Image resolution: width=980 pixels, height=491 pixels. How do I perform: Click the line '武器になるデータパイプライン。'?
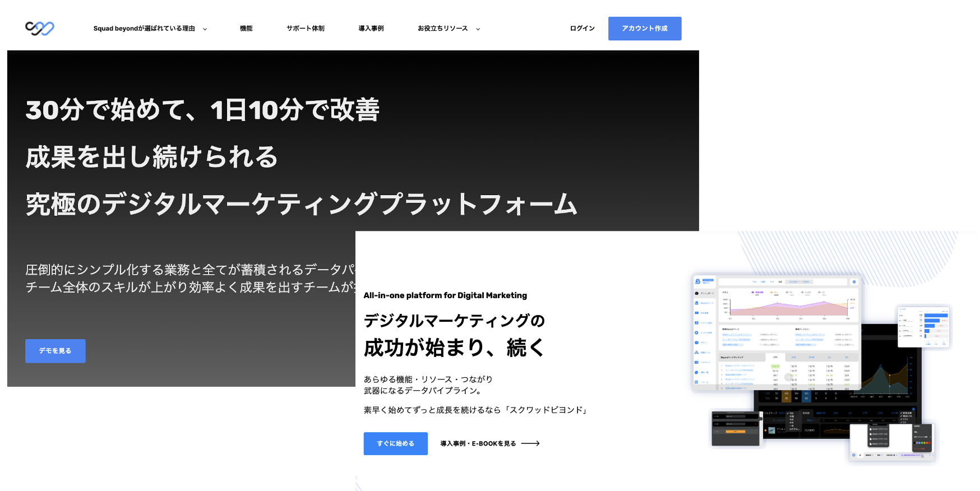click(x=423, y=391)
